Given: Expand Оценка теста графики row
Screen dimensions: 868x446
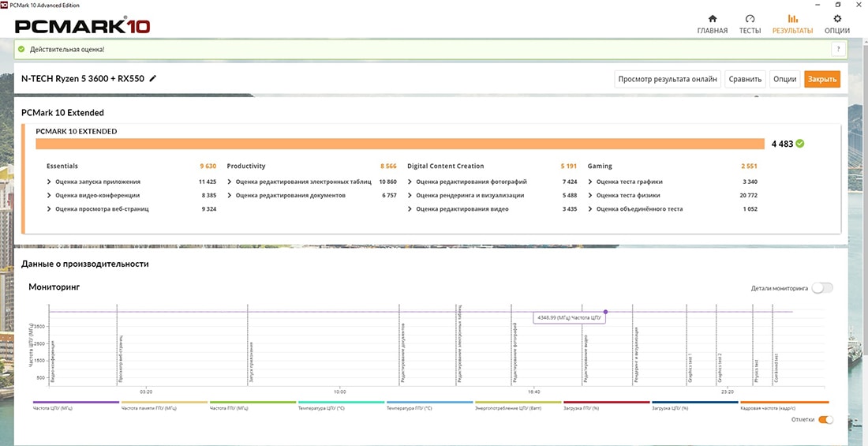Looking at the screenshot, I should click(591, 182).
